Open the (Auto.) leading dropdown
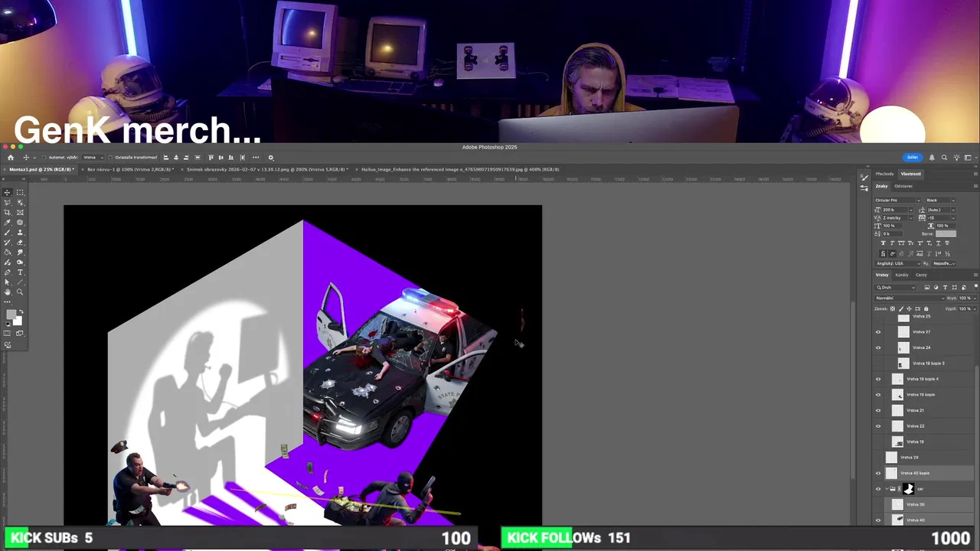980x551 pixels. (x=953, y=210)
